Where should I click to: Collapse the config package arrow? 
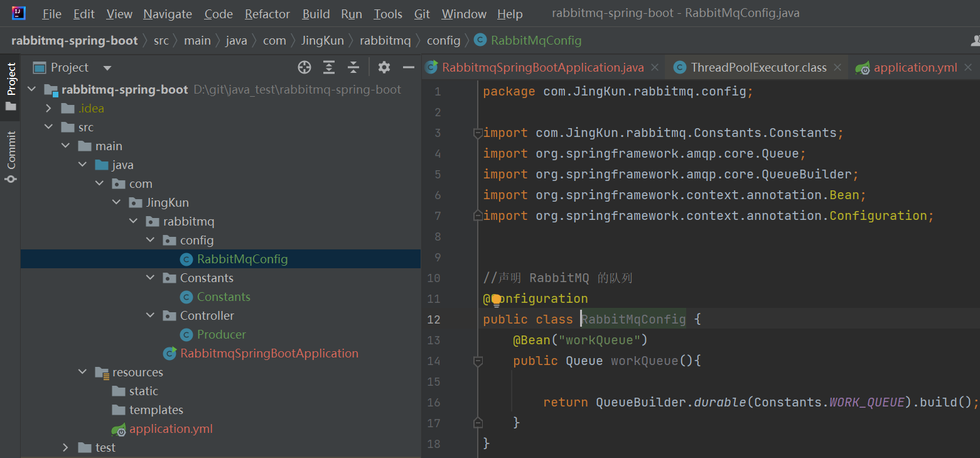[151, 241]
